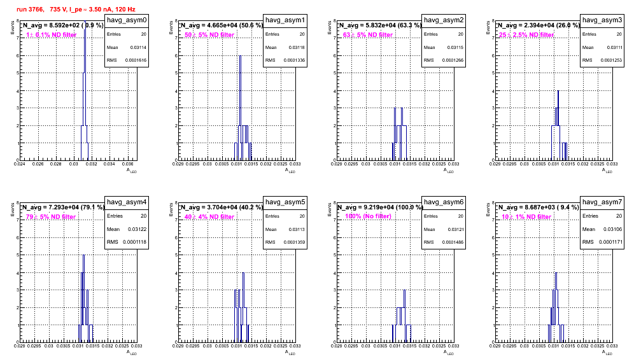The width and height of the screenshot is (634, 364).
Task: Click the N_avg = 8.592e+02 label
Action: click(62, 25)
